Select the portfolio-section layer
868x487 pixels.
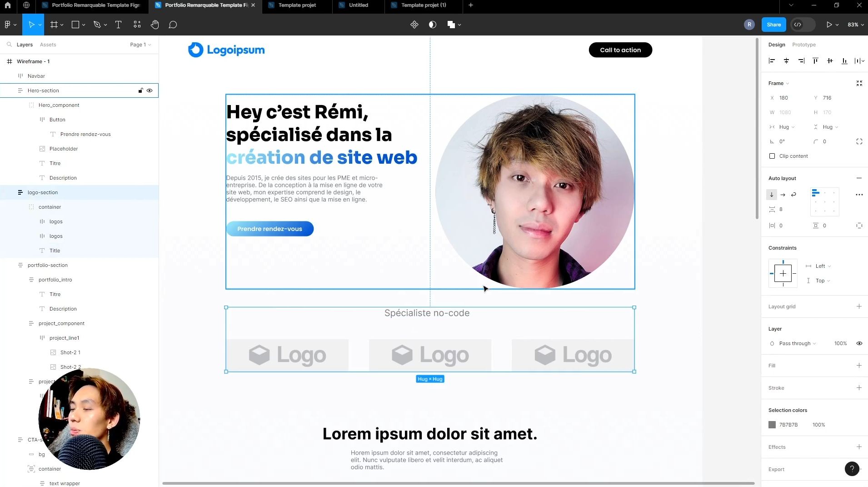click(x=48, y=265)
